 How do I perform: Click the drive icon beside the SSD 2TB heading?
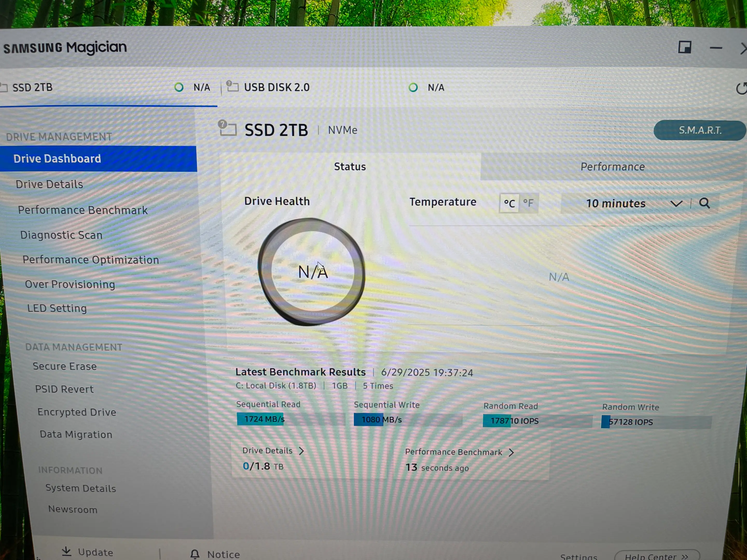coord(227,128)
